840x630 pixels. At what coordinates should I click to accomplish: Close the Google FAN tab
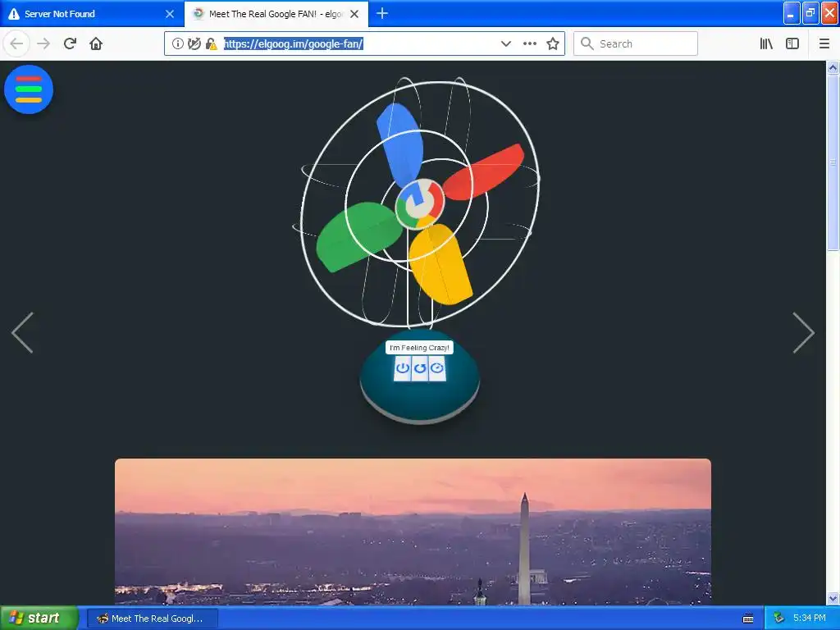click(354, 14)
